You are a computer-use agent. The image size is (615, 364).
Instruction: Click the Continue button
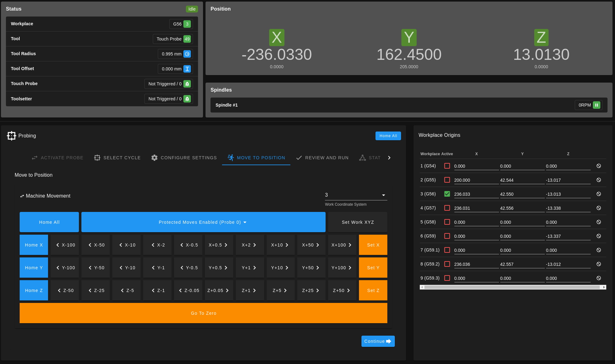[x=378, y=341]
